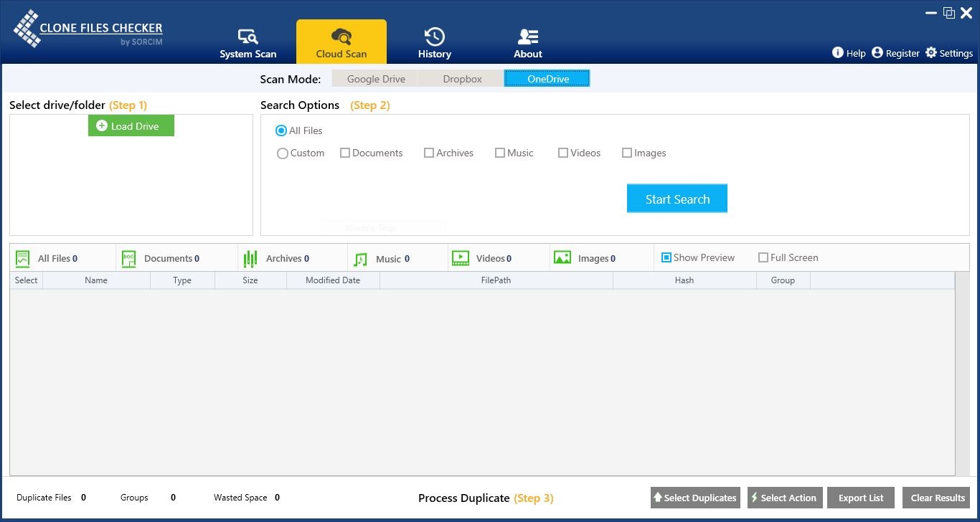Select Google Drive scan mode
This screenshot has width=980, height=522.
point(376,79)
